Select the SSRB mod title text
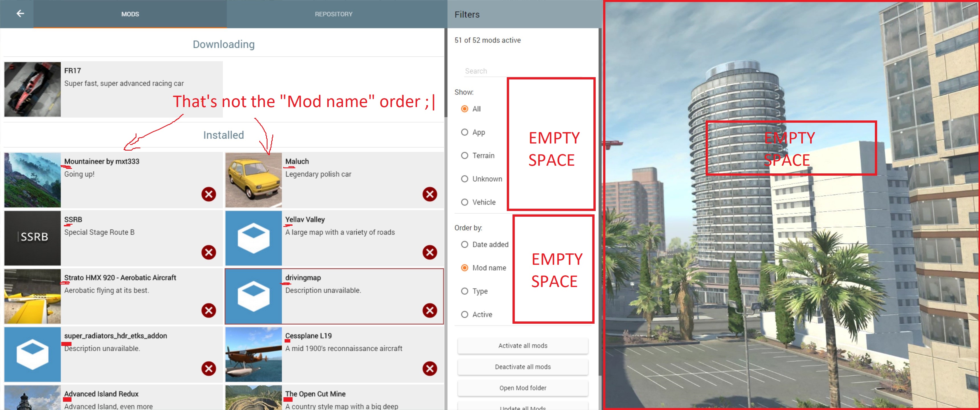Image resolution: width=980 pixels, height=410 pixels. tap(73, 220)
